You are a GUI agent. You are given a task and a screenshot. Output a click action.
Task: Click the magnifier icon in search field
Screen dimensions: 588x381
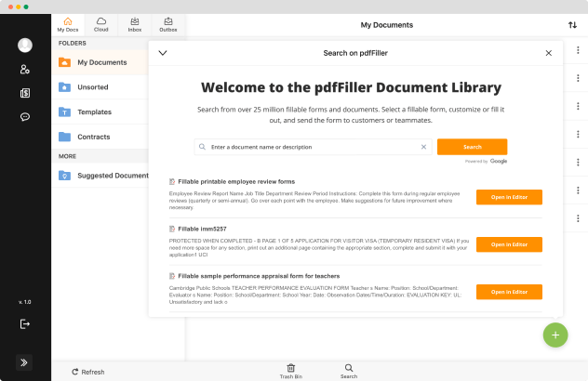pos(202,147)
